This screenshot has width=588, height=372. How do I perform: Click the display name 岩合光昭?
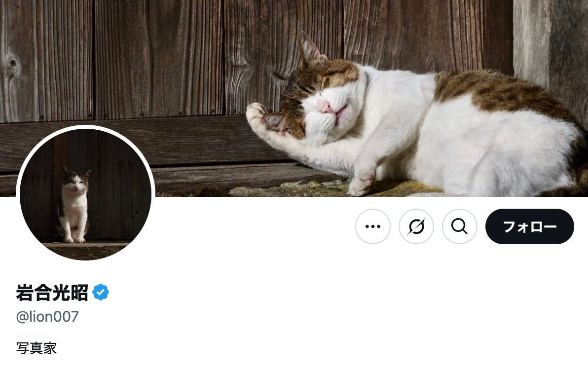click(52, 293)
